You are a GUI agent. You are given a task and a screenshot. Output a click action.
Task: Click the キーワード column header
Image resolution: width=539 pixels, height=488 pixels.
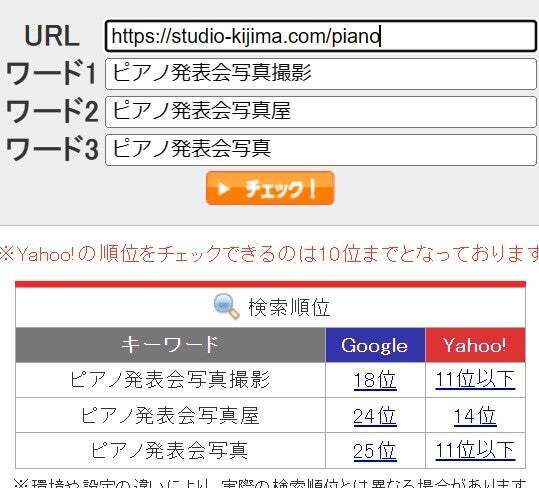coord(170,345)
